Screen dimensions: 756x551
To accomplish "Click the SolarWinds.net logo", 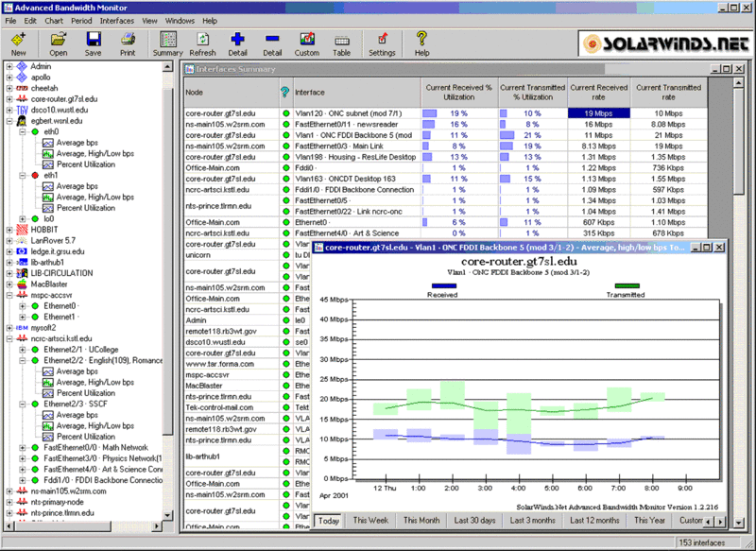I will coord(665,43).
